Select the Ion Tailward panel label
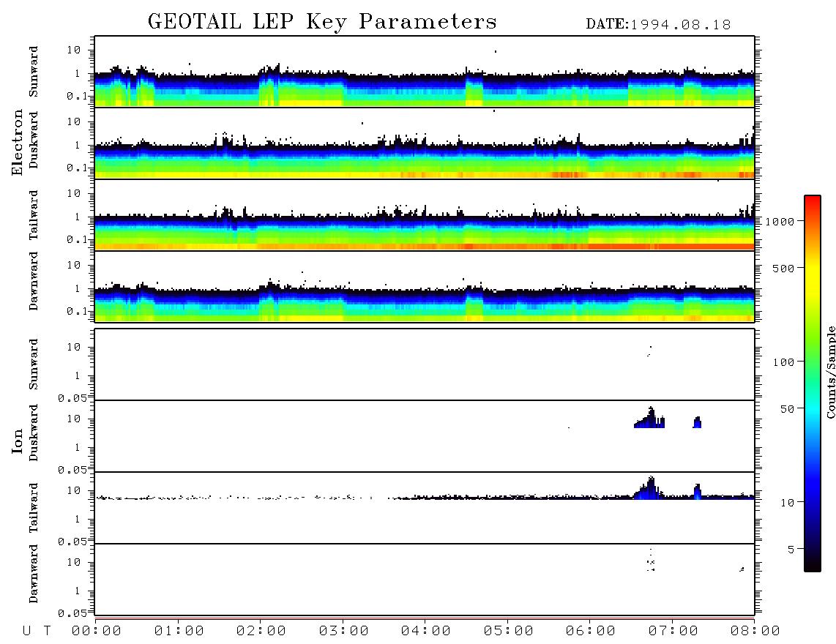Viewport: 836px width, 644px height. 34,508
